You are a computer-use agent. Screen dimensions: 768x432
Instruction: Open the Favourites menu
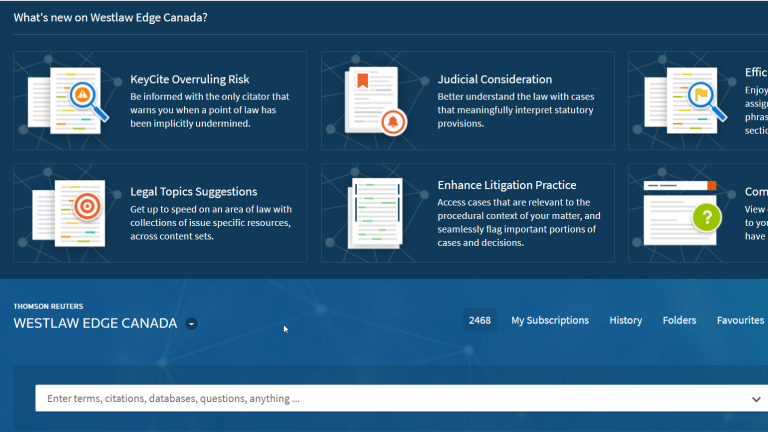point(740,320)
